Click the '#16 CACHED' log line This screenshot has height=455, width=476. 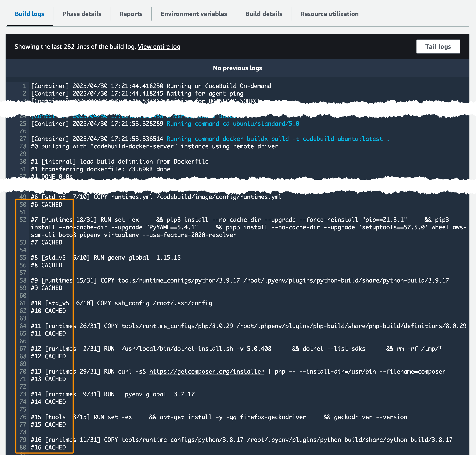48,447
